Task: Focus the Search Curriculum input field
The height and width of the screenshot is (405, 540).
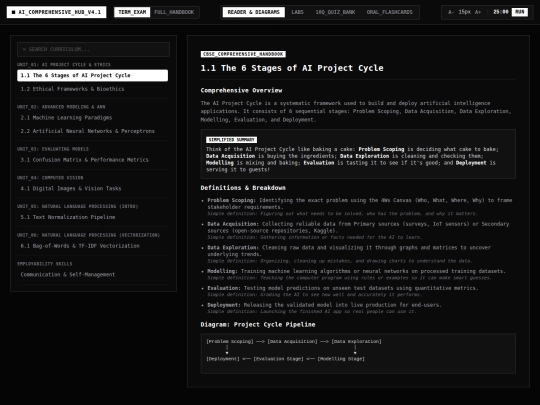Action: 93,49
